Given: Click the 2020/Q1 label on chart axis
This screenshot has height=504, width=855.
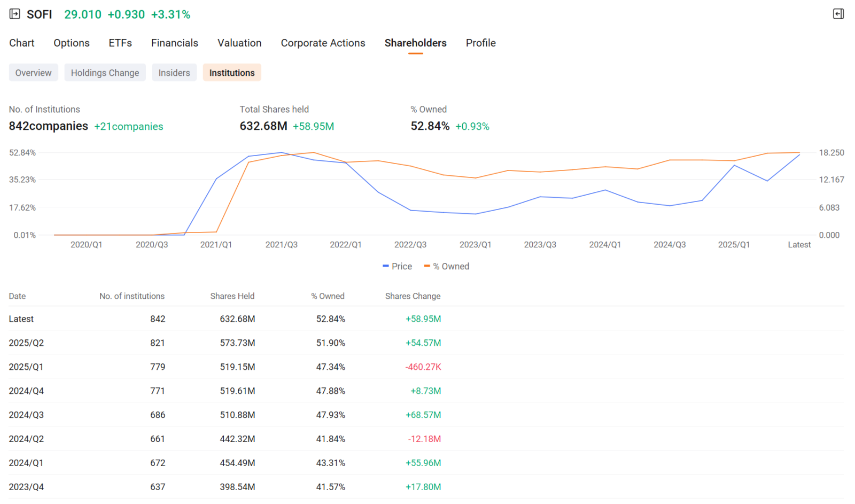Looking at the screenshot, I should (x=87, y=245).
